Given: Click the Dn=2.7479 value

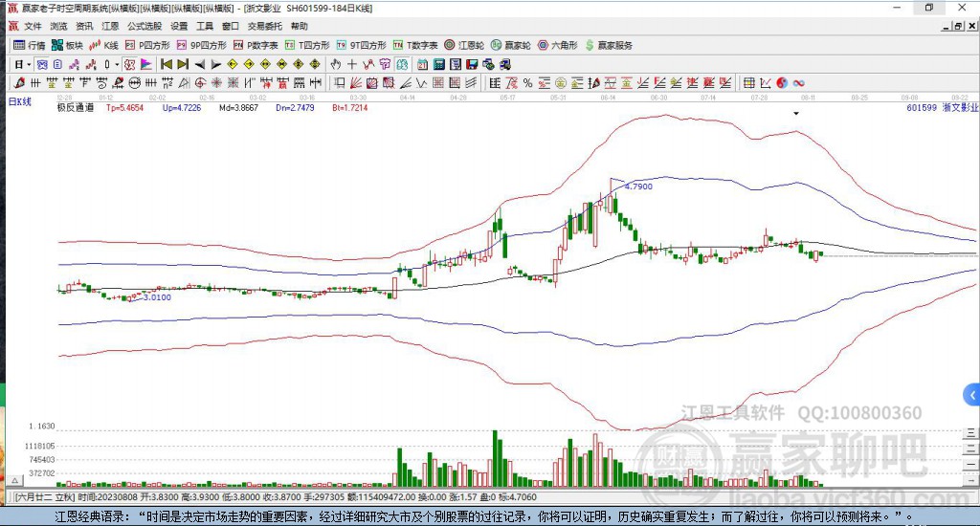Looking at the screenshot, I should (295, 107).
